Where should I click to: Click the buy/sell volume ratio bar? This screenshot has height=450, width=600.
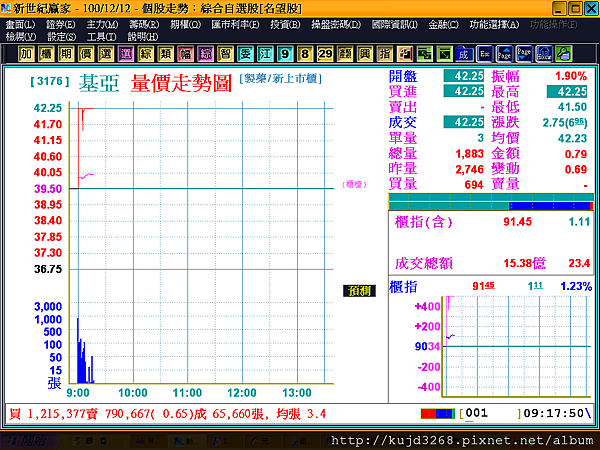point(491,202)
